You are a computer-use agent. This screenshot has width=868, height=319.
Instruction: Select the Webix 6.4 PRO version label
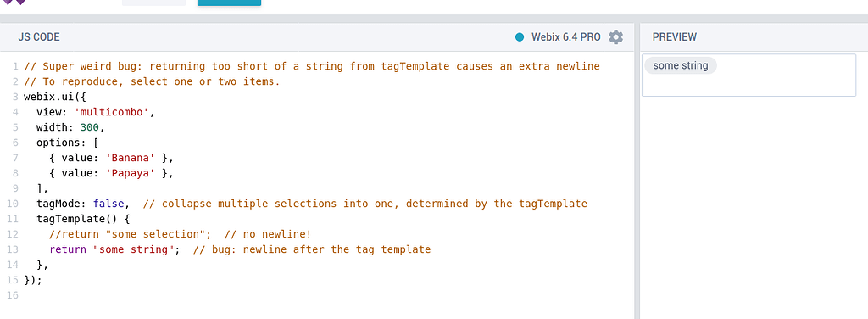pyautogui.click(x=565, y=37)
